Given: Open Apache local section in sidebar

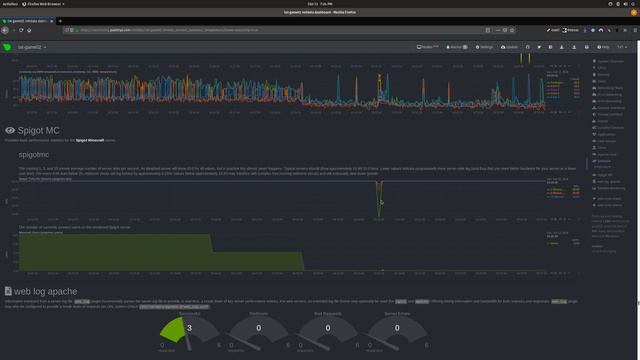Looking at the screenshot, I should (604, 154).
